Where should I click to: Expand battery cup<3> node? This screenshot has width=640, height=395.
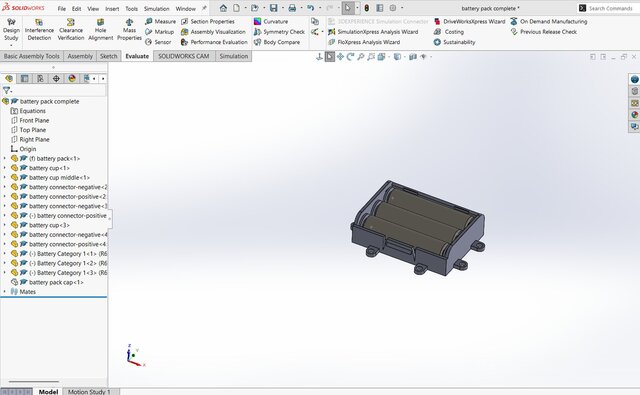point(4,225)
